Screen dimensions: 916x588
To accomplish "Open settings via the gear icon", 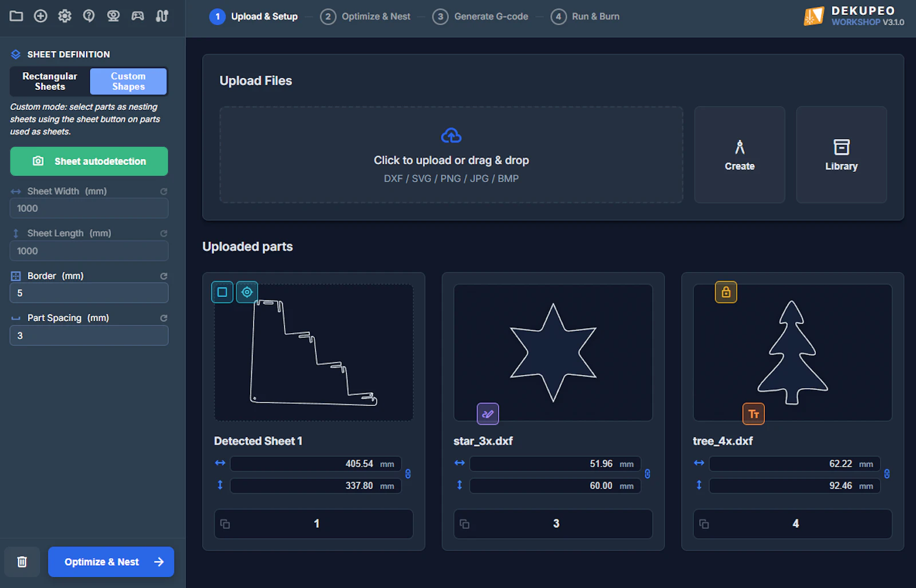I will click(x=65, y=16).
